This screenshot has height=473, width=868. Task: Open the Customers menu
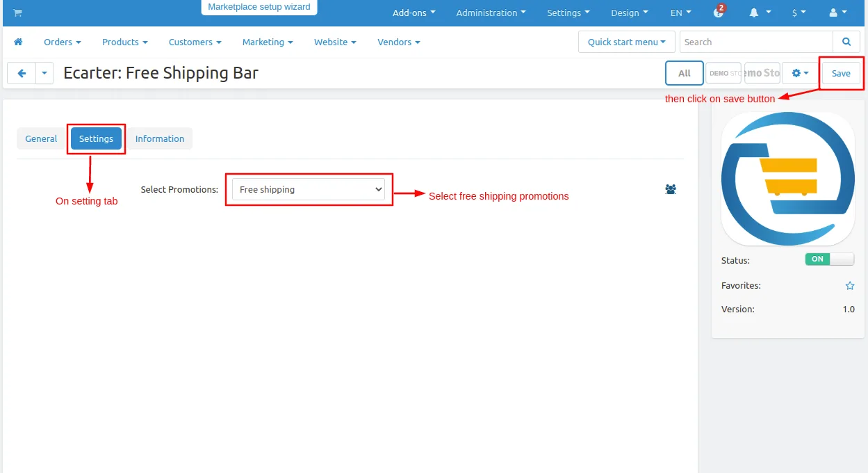[x=195, y=42]
